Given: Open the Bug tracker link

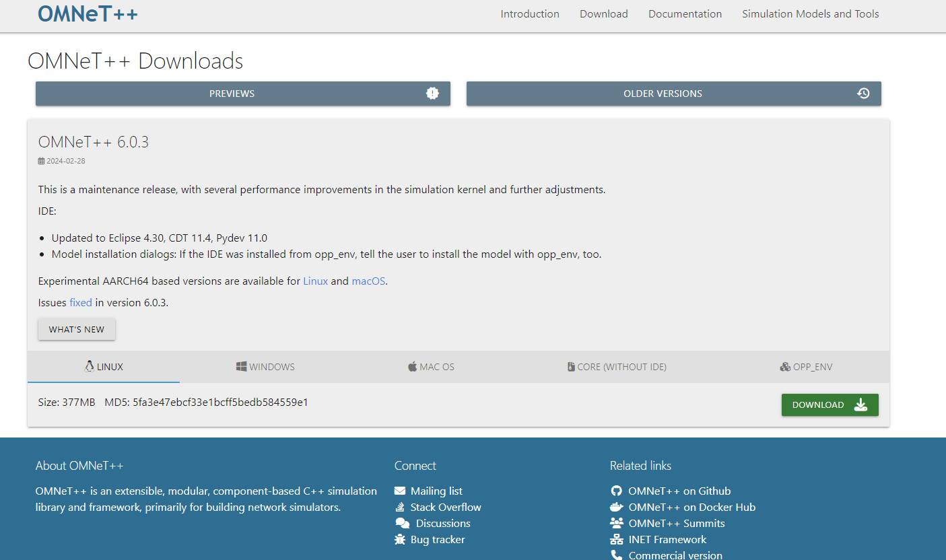Looking at the screenshot, I should pyautogui.click(x=438, y=540).
